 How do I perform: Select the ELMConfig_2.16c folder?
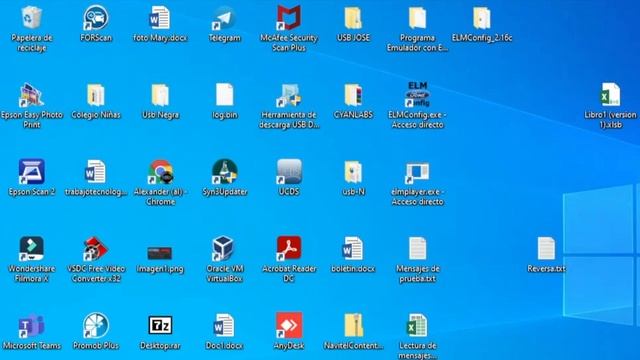click(x=482, y=18)
